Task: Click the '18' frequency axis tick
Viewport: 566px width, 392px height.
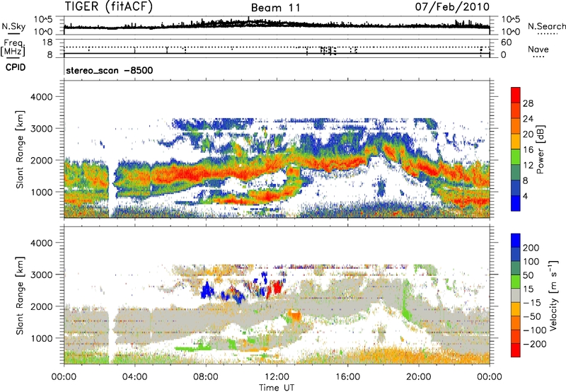Action: tap(47, 42)
